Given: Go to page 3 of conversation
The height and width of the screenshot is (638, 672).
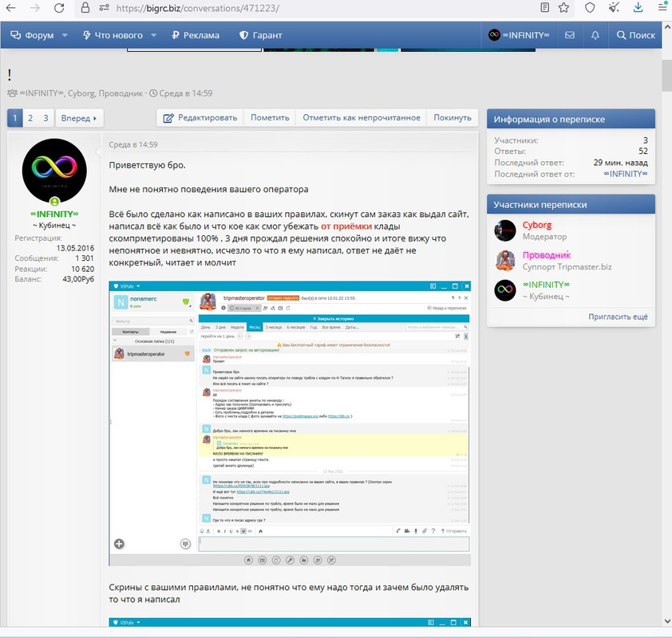Looking at the screenshot, I should [x=45, y=118].
